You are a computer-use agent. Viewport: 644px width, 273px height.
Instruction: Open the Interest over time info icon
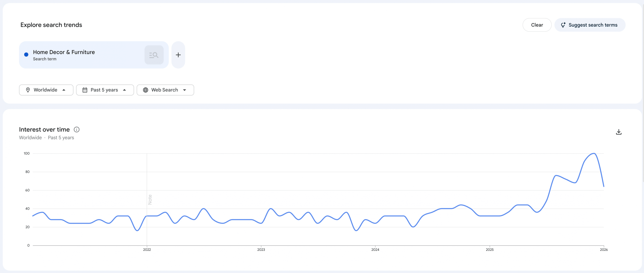point(76,129)
